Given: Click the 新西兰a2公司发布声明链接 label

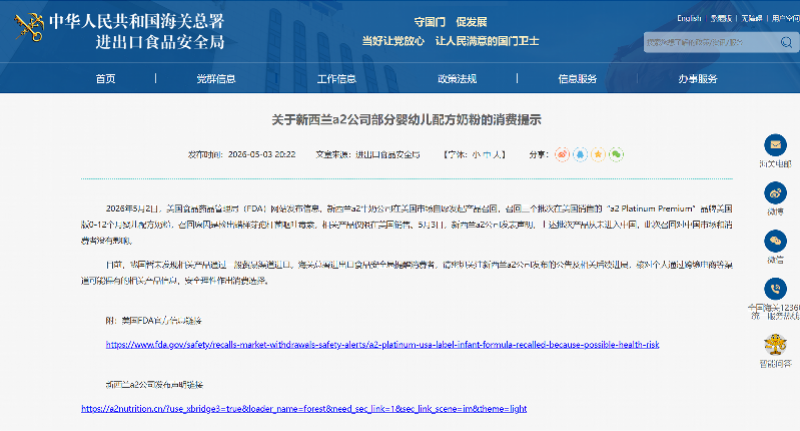Looking at the screenshot, I should tap(154, 385).
